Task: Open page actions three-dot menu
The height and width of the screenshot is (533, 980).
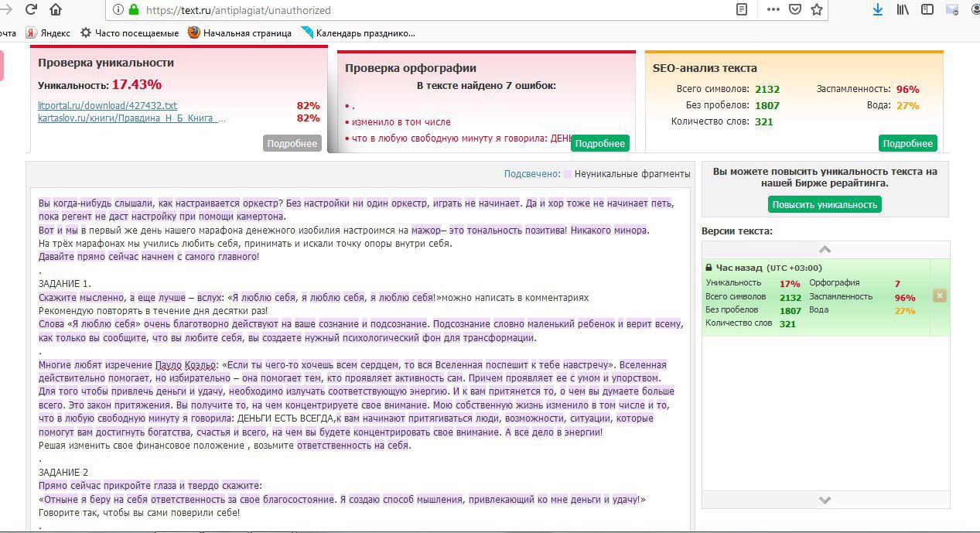Action: click(773, 10)
